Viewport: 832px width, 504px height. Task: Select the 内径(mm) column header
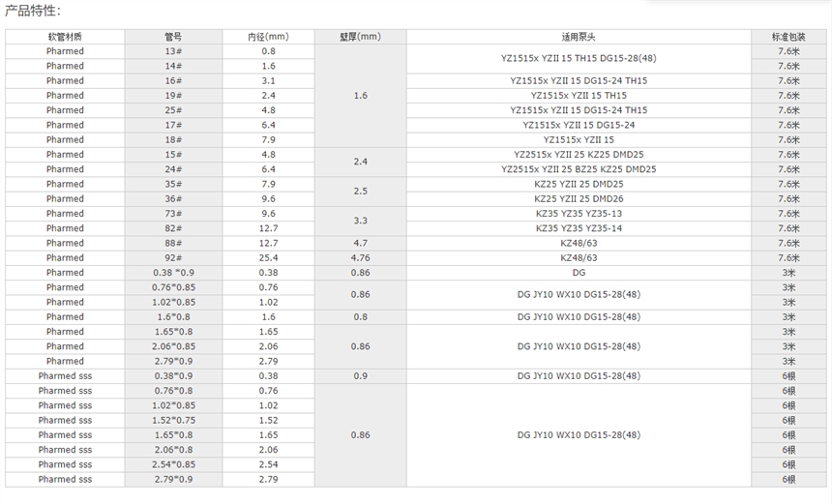click(x=268, y=36)
